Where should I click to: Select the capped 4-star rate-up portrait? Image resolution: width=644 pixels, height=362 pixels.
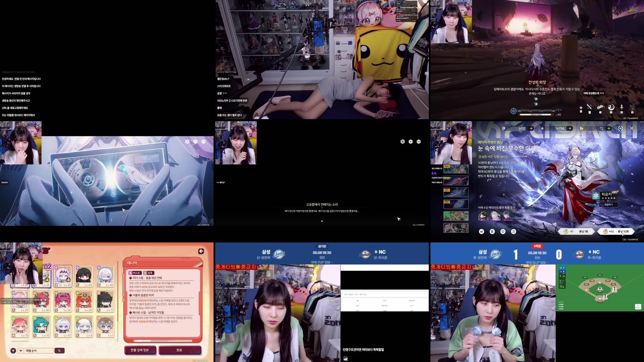(x=507, y=215)
